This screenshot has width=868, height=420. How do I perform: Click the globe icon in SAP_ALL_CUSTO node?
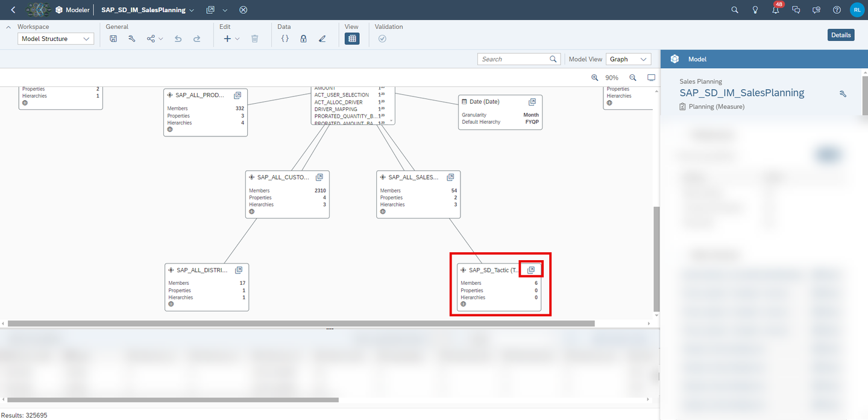tap(252, 212)
